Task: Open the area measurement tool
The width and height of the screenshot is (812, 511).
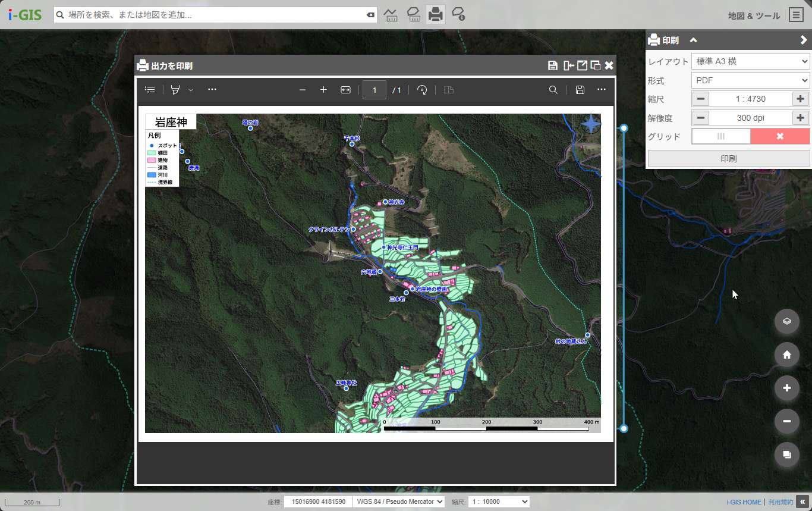Action: point(413,14)
